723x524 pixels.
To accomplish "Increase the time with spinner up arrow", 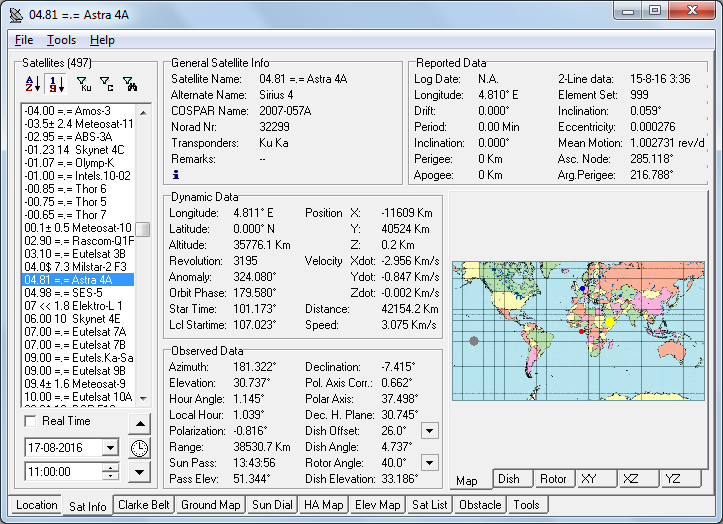I will pyautogui.click(x=110, y=467).
